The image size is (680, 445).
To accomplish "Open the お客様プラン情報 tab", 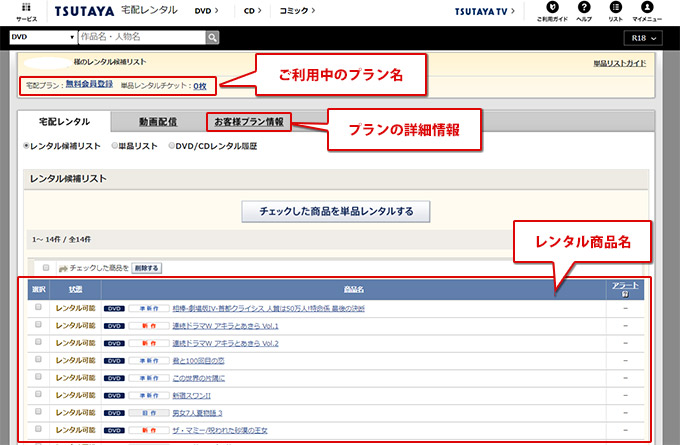I will [x=249, y=122].
